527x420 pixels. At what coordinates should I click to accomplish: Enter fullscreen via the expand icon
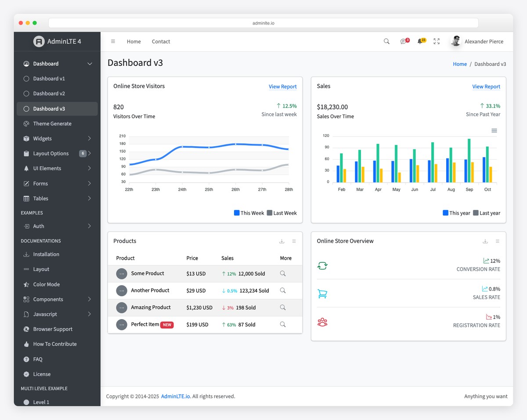point(436,41)
